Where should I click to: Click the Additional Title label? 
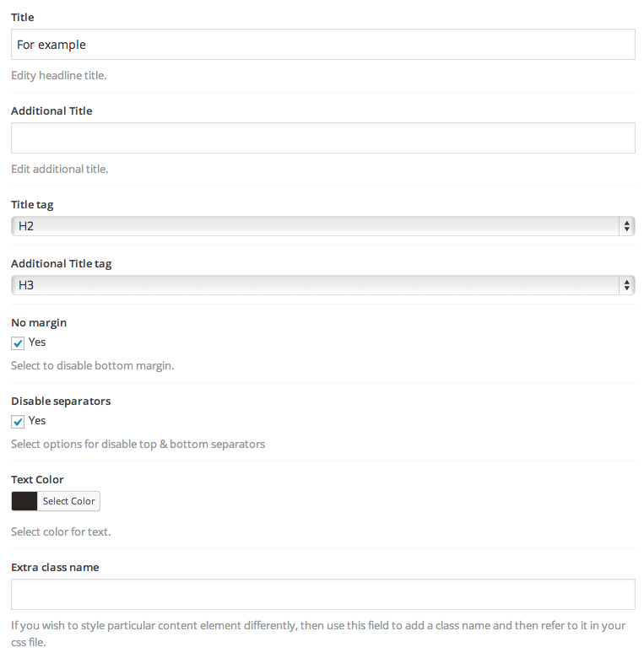point(51,111)
